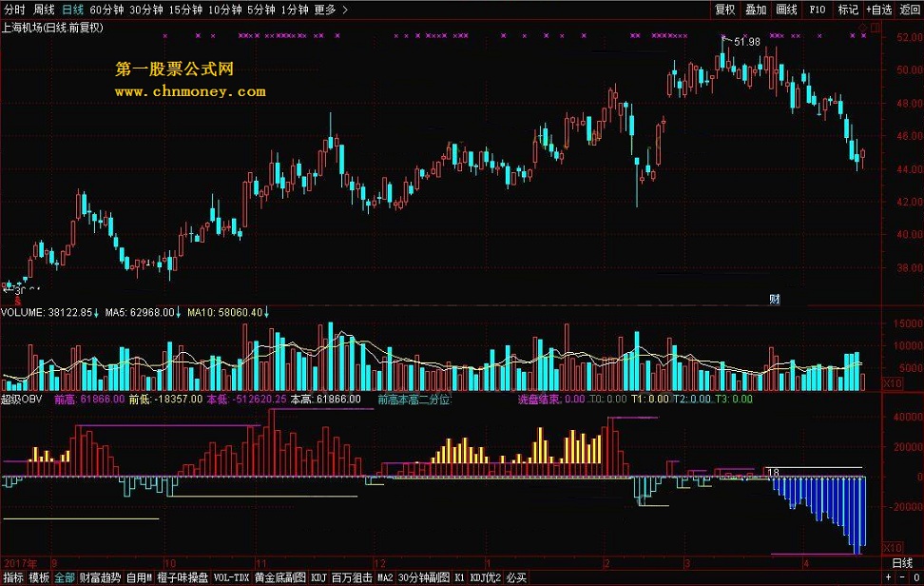Click 前高: 61866.00 indicator value
The width and height of the screenshot is (924, 586).
(x=89, y=400)
